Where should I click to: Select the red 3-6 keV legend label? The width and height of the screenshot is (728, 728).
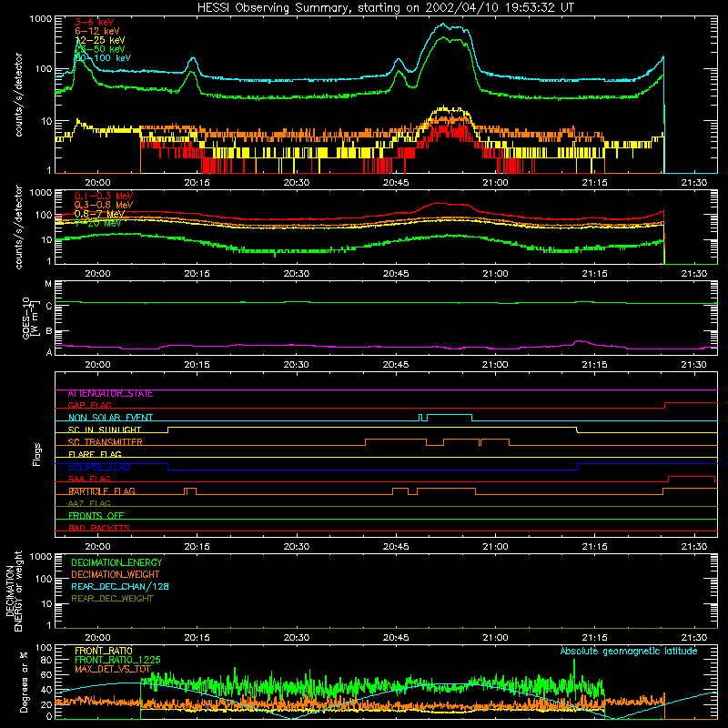pos(95,22)
